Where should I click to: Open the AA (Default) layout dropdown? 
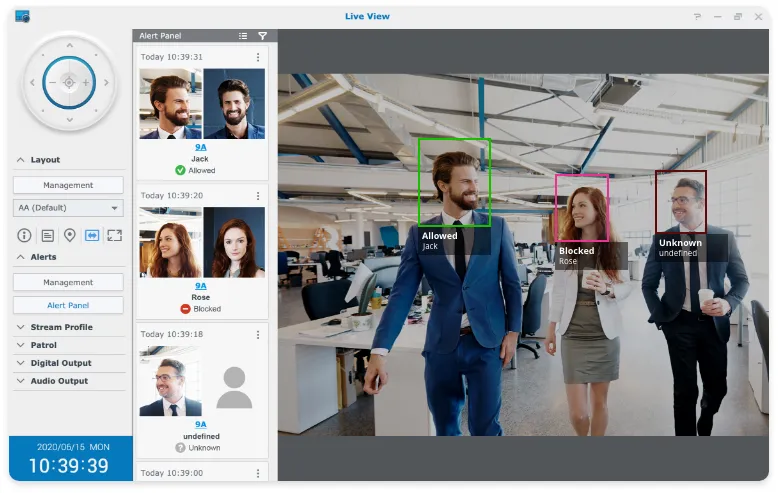(68, 208)
